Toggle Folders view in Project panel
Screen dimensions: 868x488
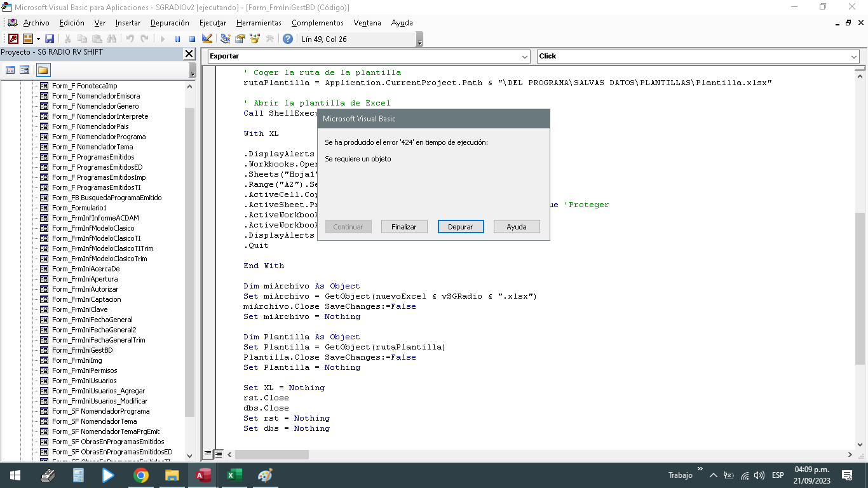click(43, 70)
